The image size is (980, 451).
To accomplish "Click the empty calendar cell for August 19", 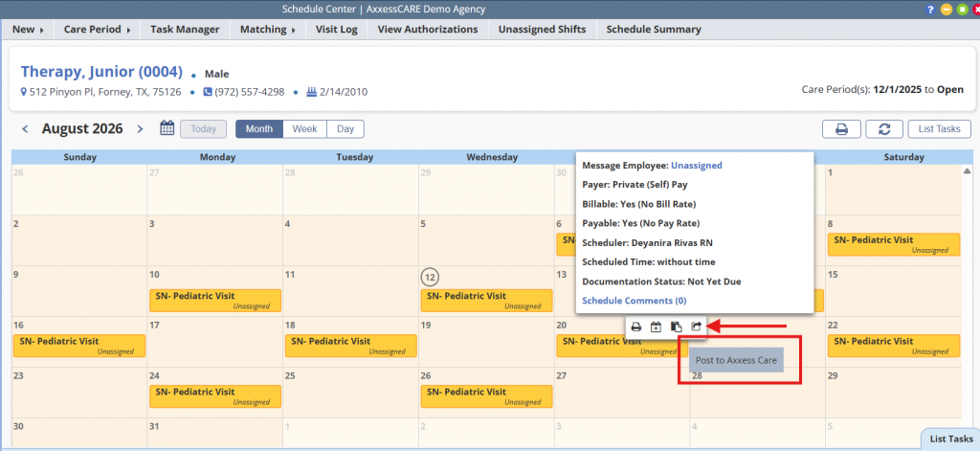I will (x=486, y=342).
